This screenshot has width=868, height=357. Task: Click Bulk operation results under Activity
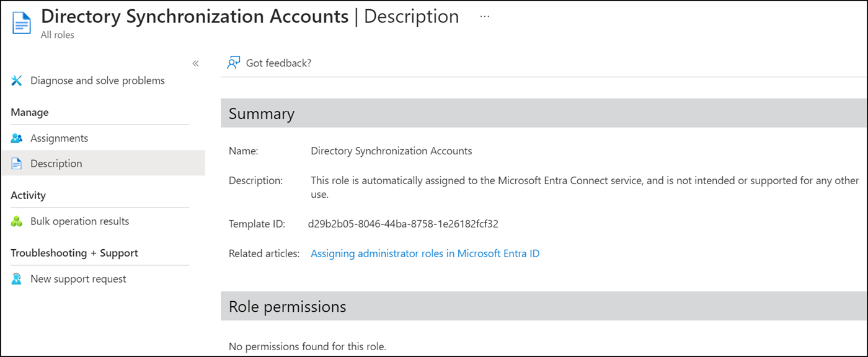tap(79, 221)
